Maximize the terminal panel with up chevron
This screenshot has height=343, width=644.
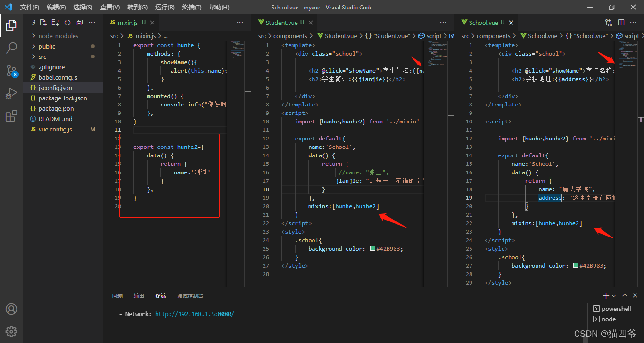625,295
